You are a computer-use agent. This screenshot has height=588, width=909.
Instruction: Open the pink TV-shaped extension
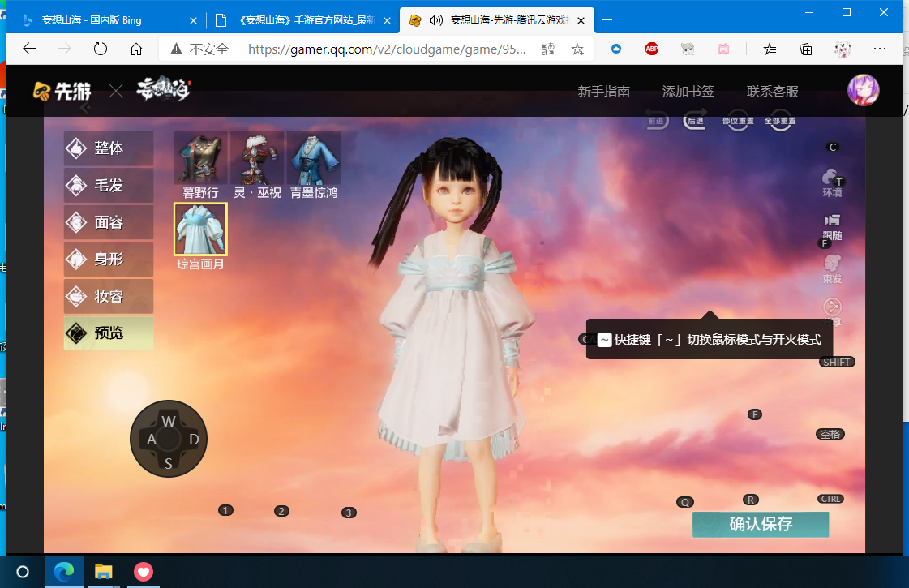coord(723,49)
